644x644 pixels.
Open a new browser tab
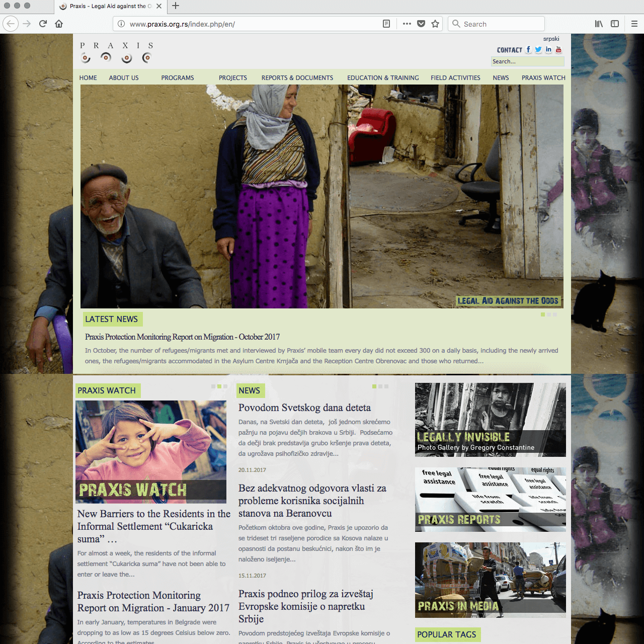[x=176, y=6]
